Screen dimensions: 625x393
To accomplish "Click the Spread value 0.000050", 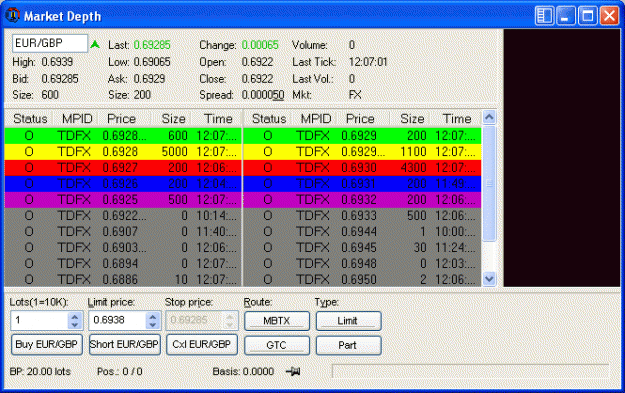I will [263, 95].
